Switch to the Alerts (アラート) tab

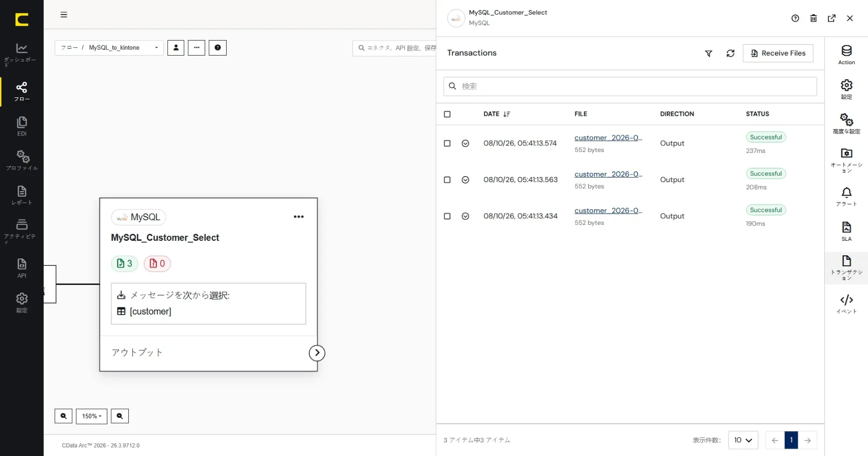(x=846, y=197)
